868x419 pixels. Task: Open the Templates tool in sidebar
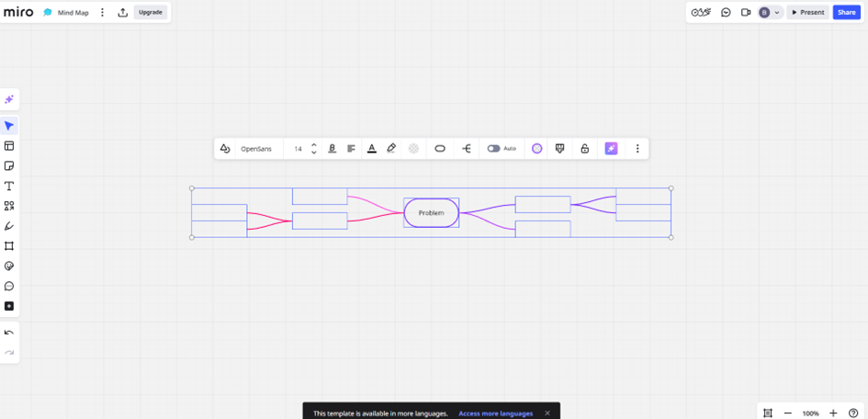coord(9,146)
